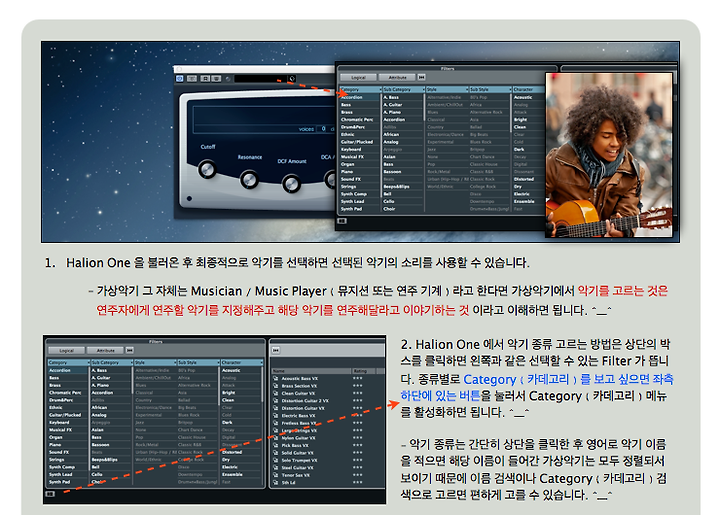Click the preset icon beside Steel Guitar VX
The height and width of the screenshot is (515, 720).
276,468
